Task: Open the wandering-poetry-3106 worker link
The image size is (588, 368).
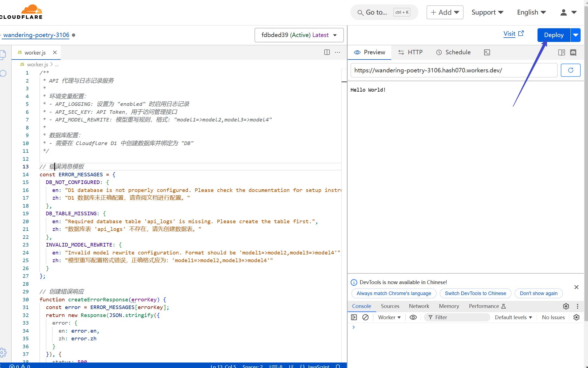Action: tap(36, 35)
